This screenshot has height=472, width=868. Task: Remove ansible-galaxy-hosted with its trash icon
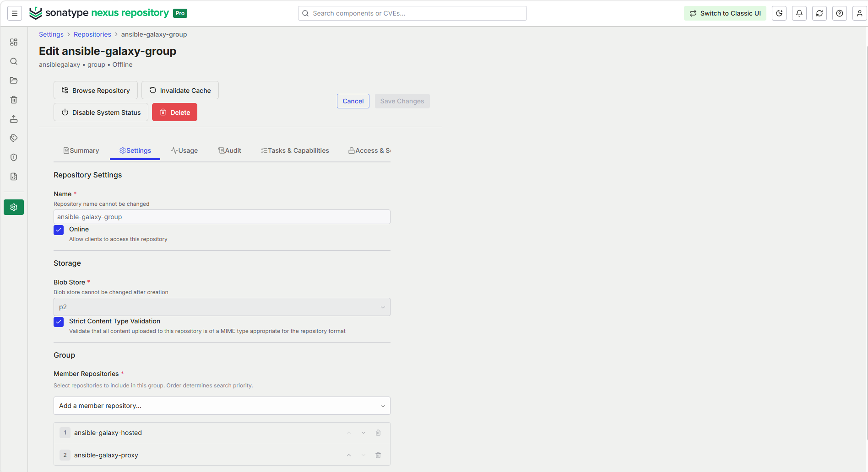pos(378,433)
